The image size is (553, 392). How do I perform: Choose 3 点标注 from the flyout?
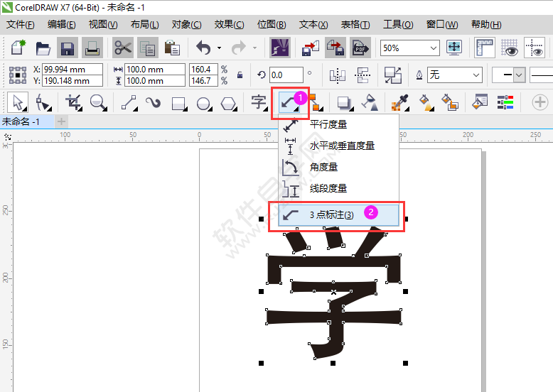tap(338, 215)
